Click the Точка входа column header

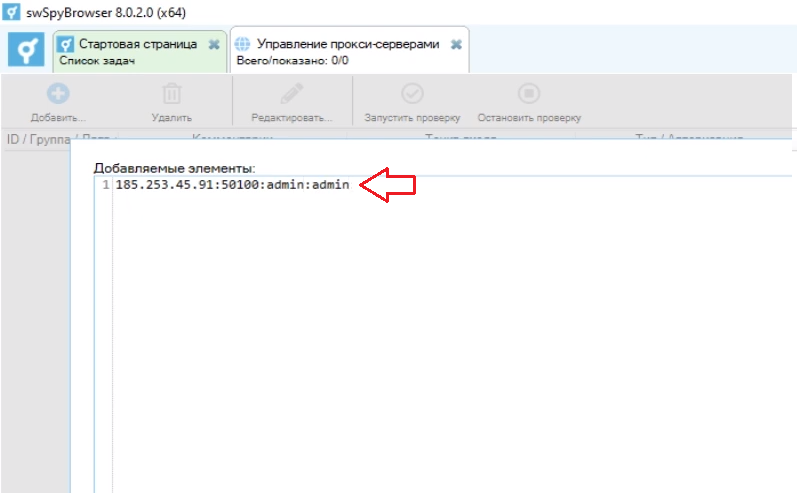(460, 139)
